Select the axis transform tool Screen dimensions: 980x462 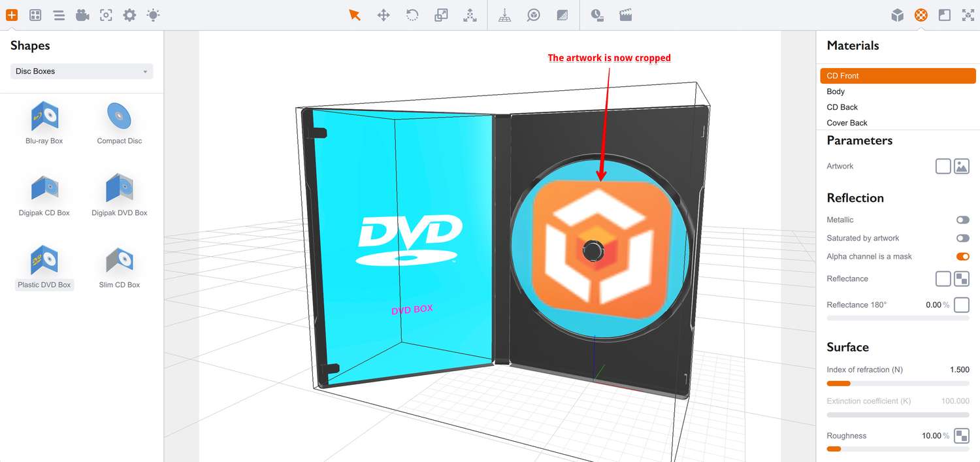(470, 14)
